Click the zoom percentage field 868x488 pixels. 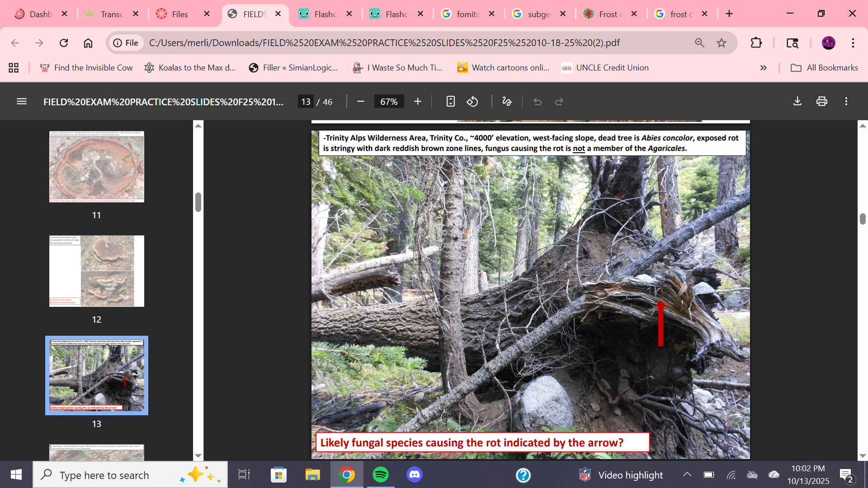click(x=389, y=102)
